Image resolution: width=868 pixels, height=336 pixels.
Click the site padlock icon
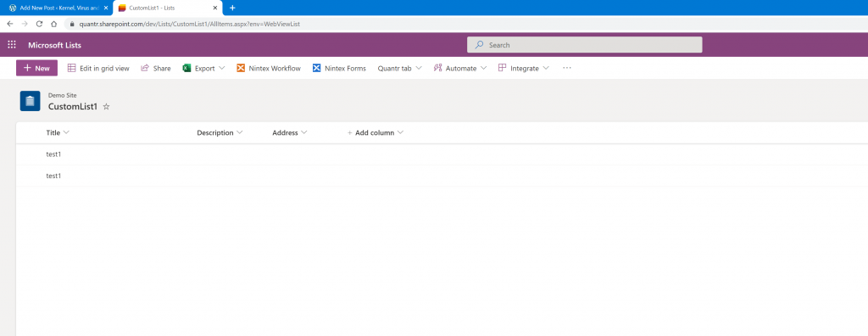(72, 25)
